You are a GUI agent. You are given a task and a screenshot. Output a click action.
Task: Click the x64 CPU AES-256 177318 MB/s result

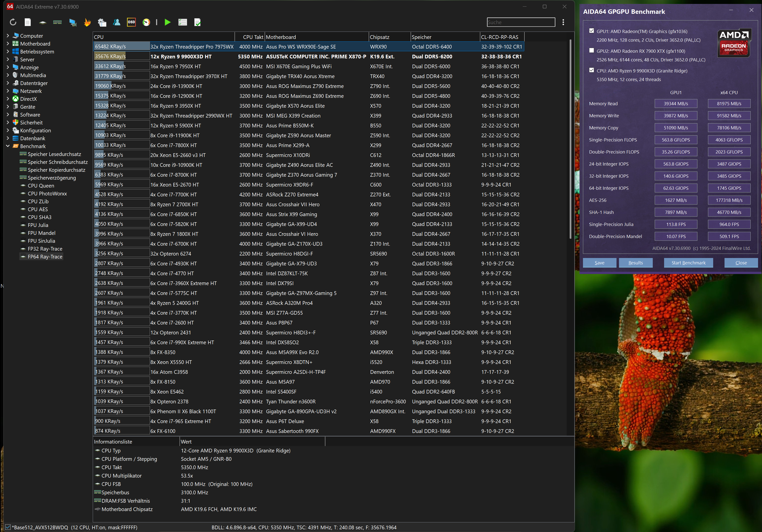coord(729,200)
